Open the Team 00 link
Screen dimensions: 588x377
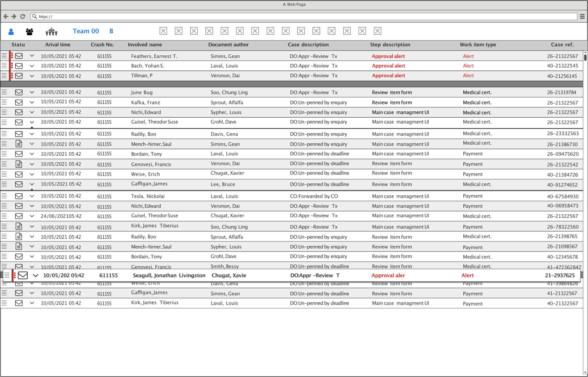(86, 31)
